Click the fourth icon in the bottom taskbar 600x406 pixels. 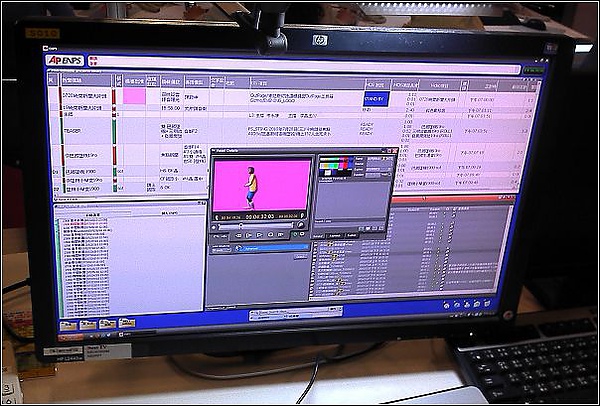(x=126, y=323)
